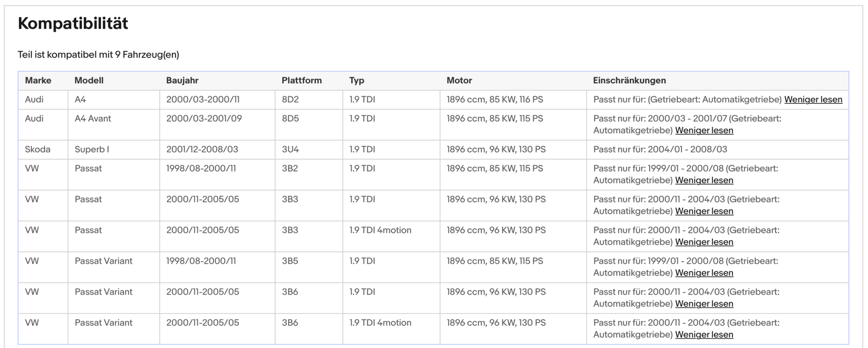Click the 'Marke' column header

click(38, 81)
